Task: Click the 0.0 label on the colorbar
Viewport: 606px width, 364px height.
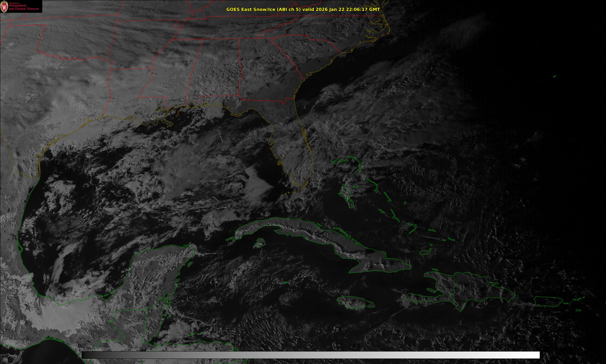Action: click(82, 346)
